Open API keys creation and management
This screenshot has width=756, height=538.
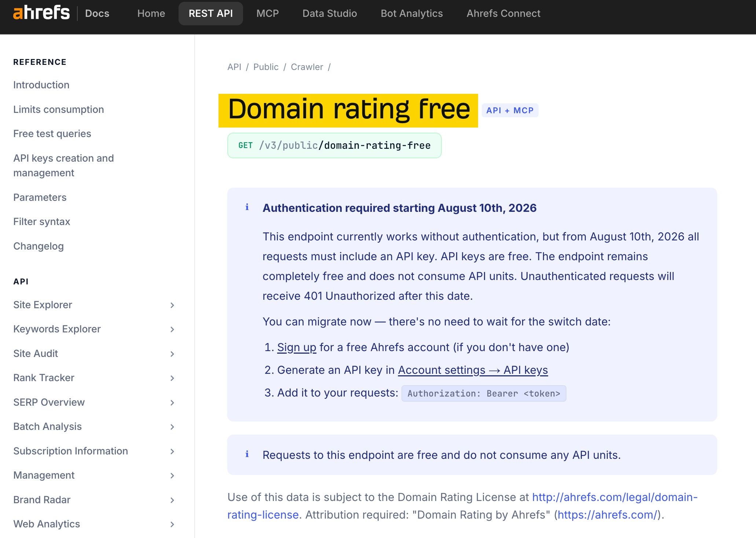tap(63, 166)
